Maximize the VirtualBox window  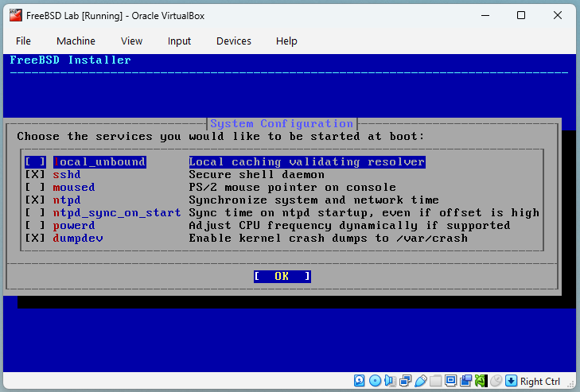(521, 16)
